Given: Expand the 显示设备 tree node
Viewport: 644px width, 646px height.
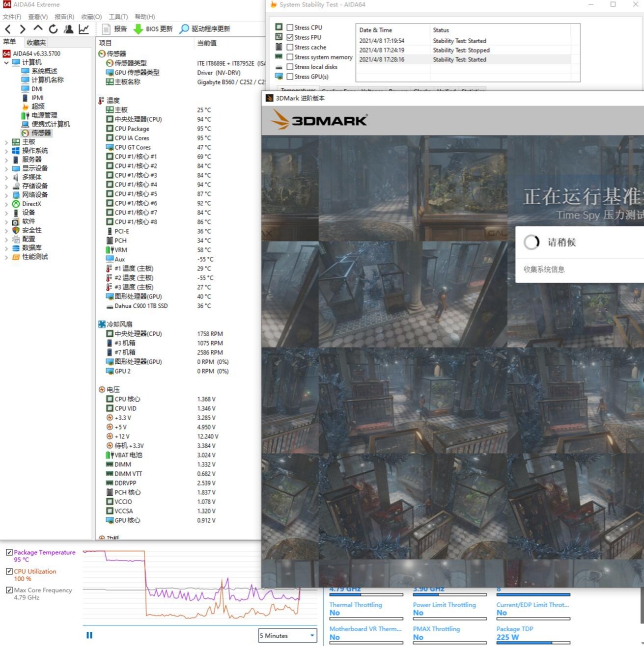Looking at the screenshot, I should tap(6, 168).
